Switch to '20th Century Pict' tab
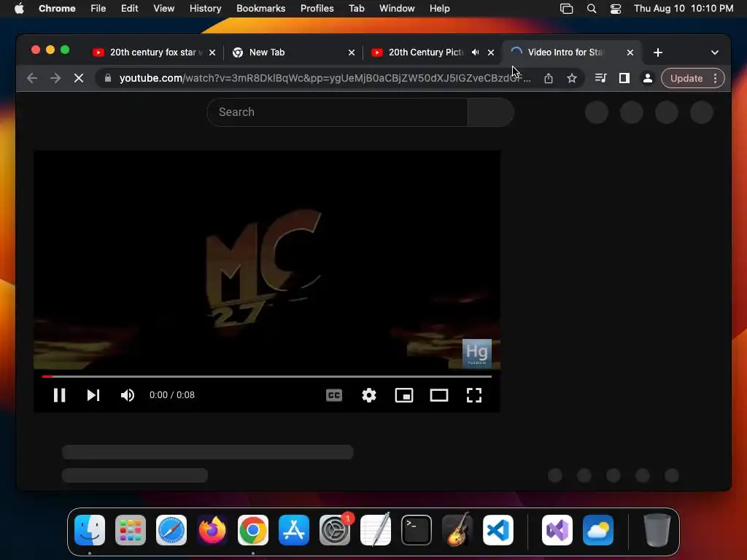Image resolution: width=747 pixels, height=560 pixels. pyautogui.click(x=419, y=52)
